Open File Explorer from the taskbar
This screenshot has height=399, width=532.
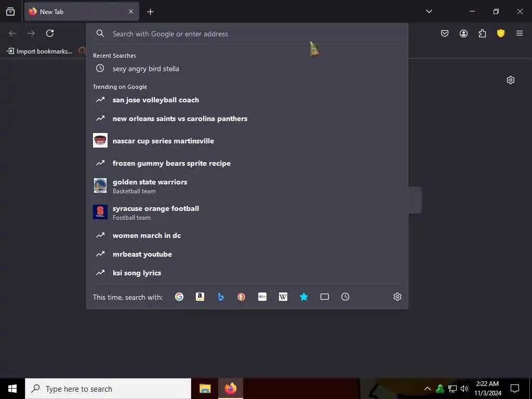tap(205, 389)
